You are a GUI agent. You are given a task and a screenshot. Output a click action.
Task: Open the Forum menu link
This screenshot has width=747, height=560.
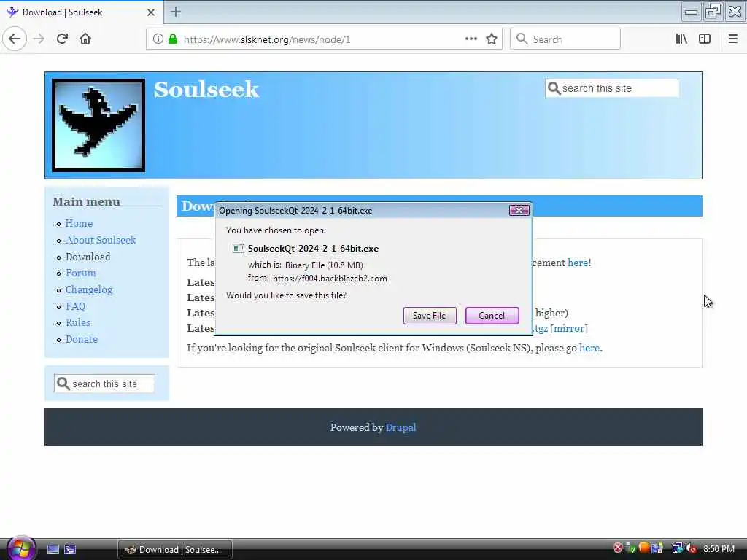[80, 273]
